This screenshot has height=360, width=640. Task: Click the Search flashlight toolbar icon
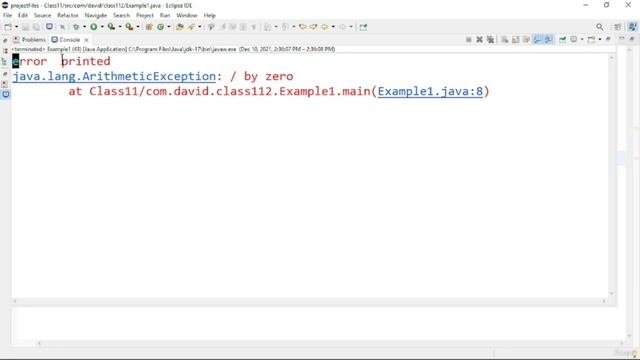(191, 27)
